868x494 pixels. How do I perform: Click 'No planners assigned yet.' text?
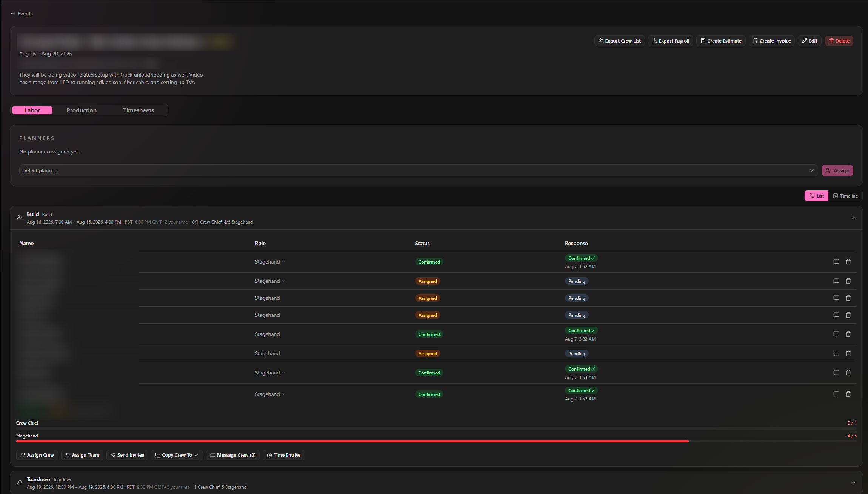click(x=49, y=152)
